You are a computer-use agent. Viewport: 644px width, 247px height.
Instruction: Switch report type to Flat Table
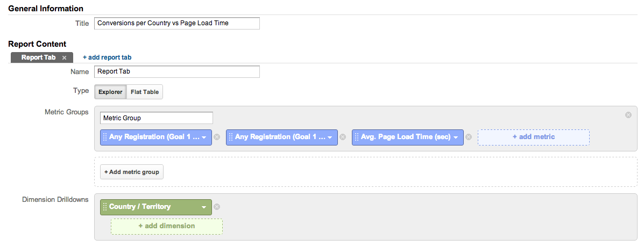tap(144, 92)
